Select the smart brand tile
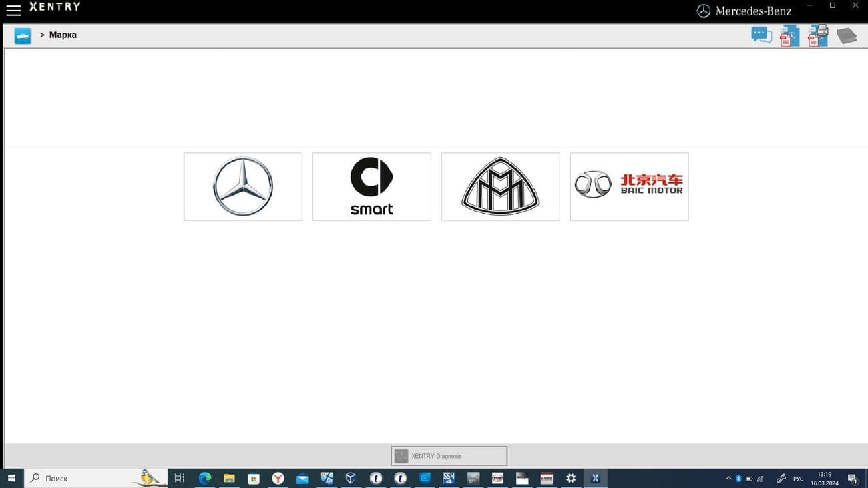This screenshot has height=488, width=868. pyautogui.click(x=372, y=186)
